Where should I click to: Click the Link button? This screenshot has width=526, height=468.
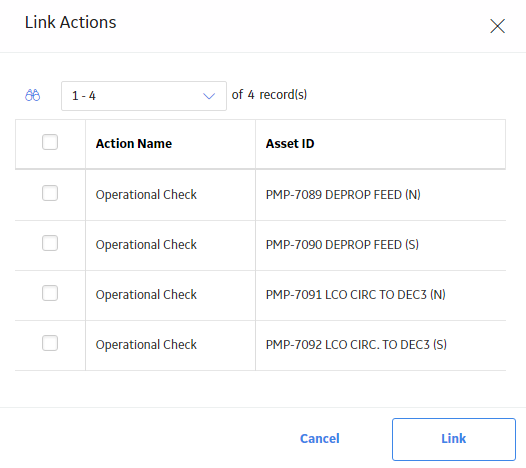click(x=454, y=439)
